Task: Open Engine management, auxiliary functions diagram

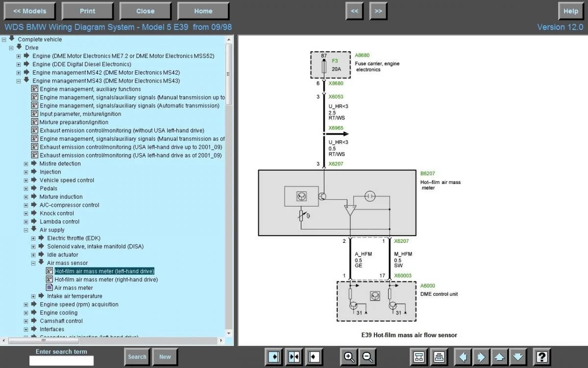Action: (90, 89)
